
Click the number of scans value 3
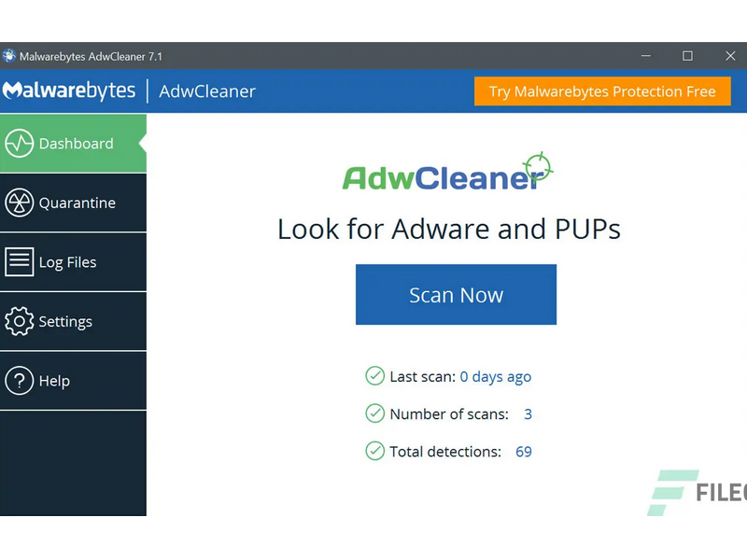pos(528,413)
